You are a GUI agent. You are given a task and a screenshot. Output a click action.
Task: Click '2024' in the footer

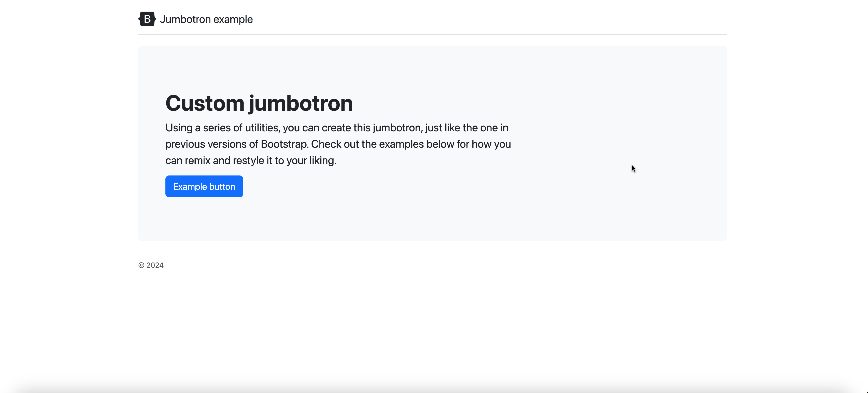pos(155,265)
